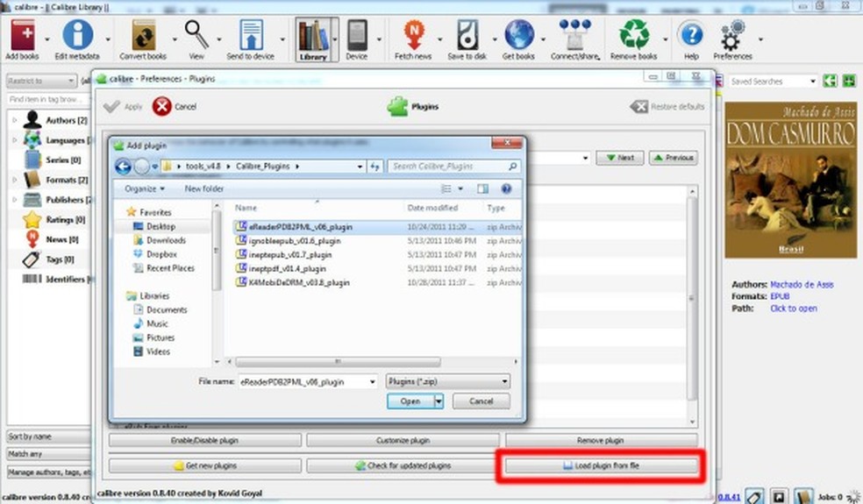Click Remove books recycle icon
Viewport: 863px width, 504px height.
click(x=634, y=35)
